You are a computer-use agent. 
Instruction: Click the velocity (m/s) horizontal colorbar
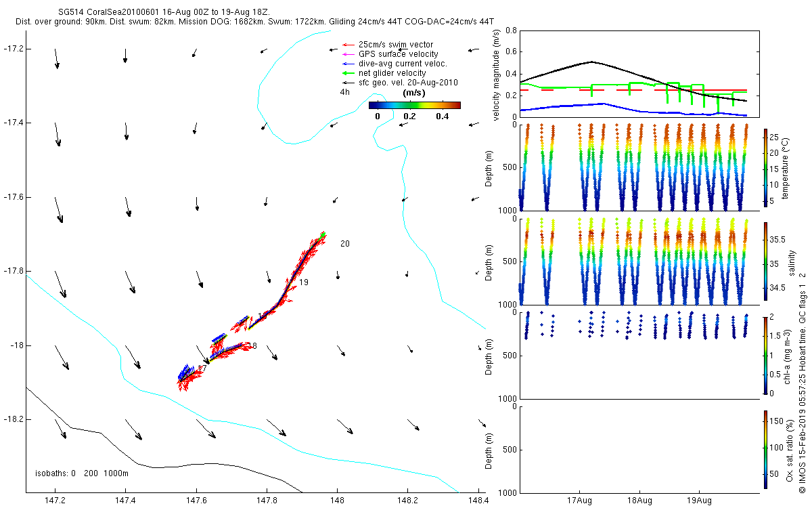coord(414,105)
